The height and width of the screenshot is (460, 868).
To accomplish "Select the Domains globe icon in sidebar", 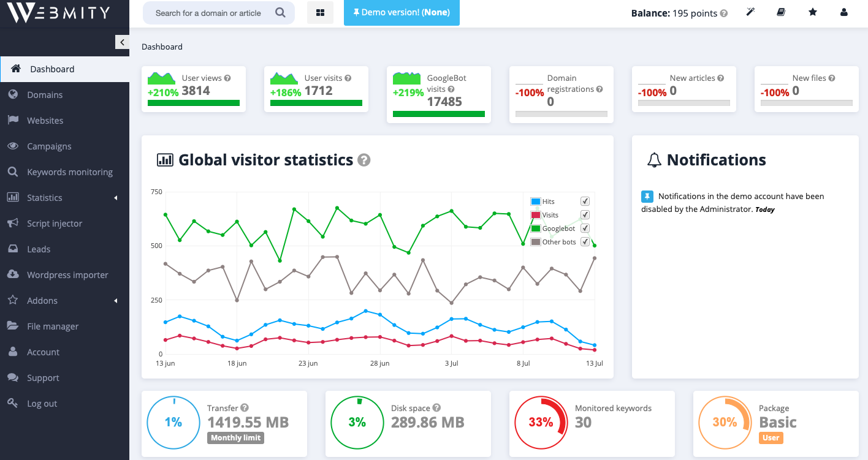I will [x=13, y=94].
